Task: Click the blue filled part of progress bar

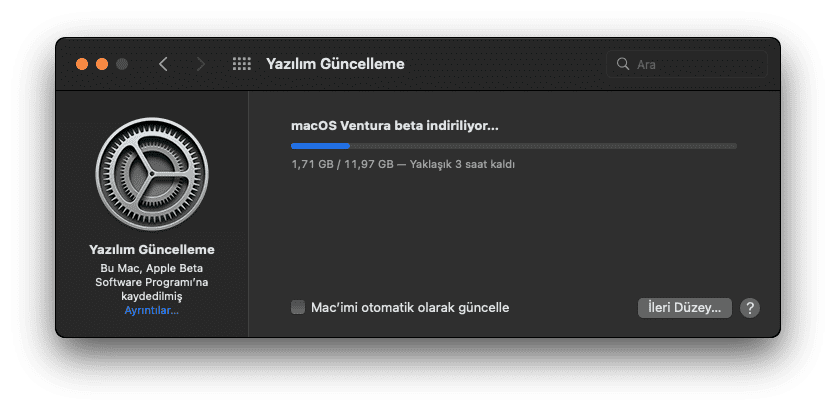Action: tap(320, 146)
